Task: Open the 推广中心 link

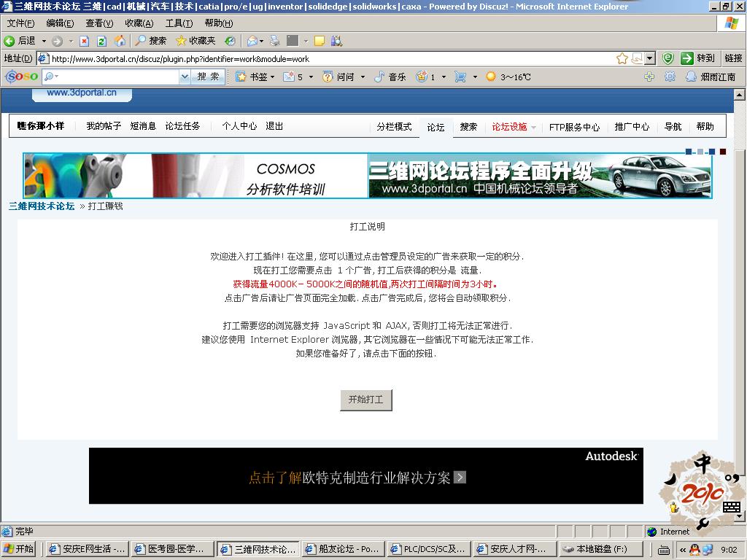Action: pos(632,127)
